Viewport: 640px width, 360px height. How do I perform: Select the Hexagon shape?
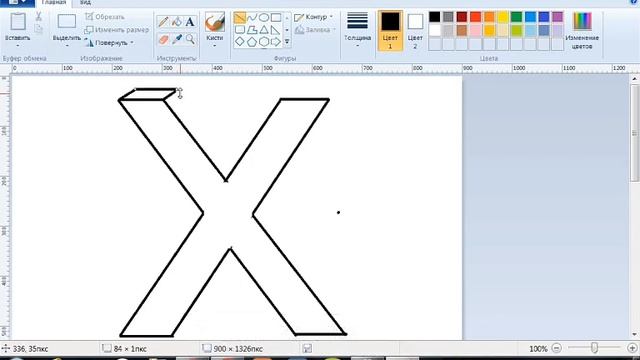click(x=264, y=42)
